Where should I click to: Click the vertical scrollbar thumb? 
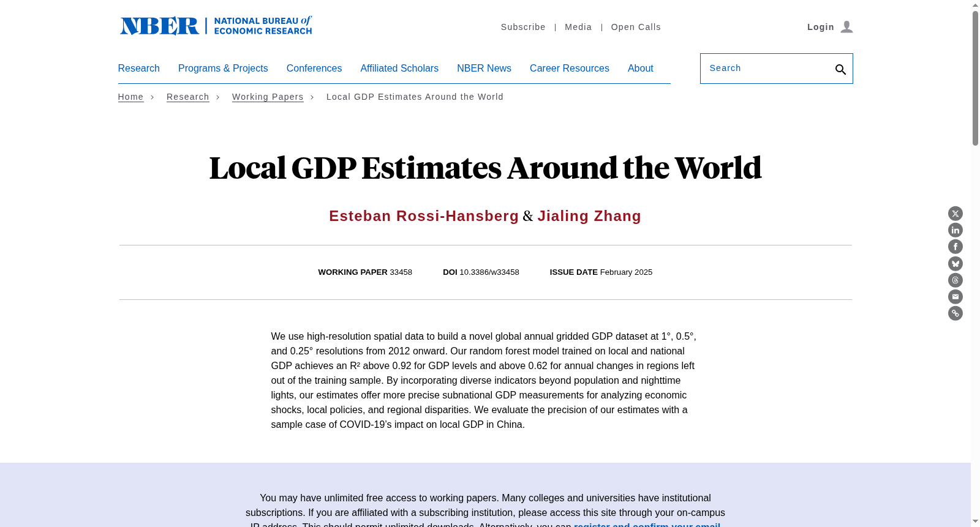click(x=975, y=78)
